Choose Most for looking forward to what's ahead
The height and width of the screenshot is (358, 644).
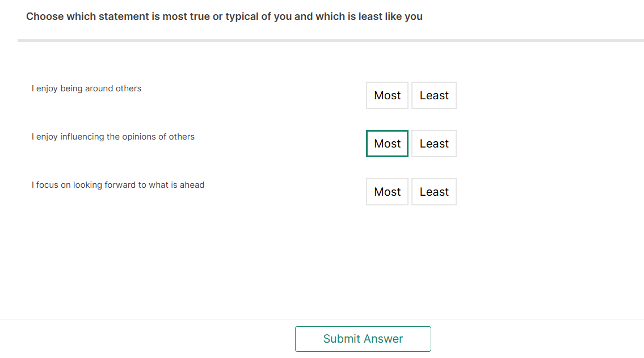click(387, 192)
